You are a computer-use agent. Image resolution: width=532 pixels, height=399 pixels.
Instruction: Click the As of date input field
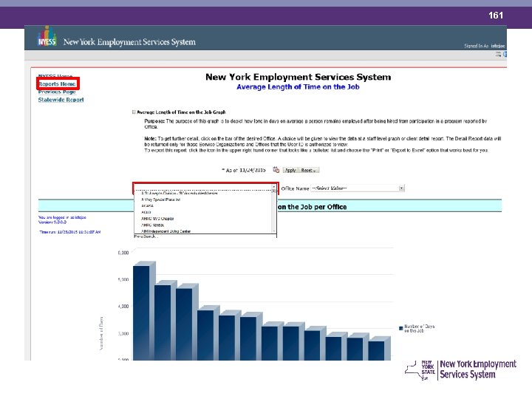[254, 170]
